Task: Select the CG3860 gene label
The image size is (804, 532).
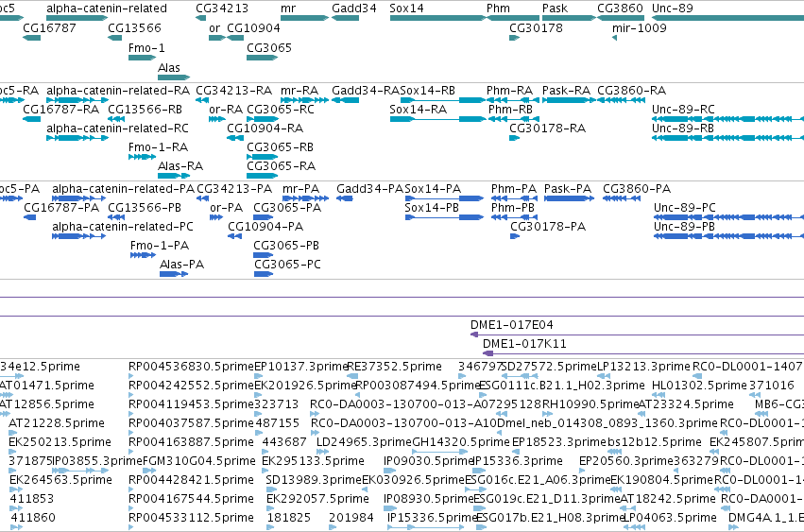Action: click(620, 9)
